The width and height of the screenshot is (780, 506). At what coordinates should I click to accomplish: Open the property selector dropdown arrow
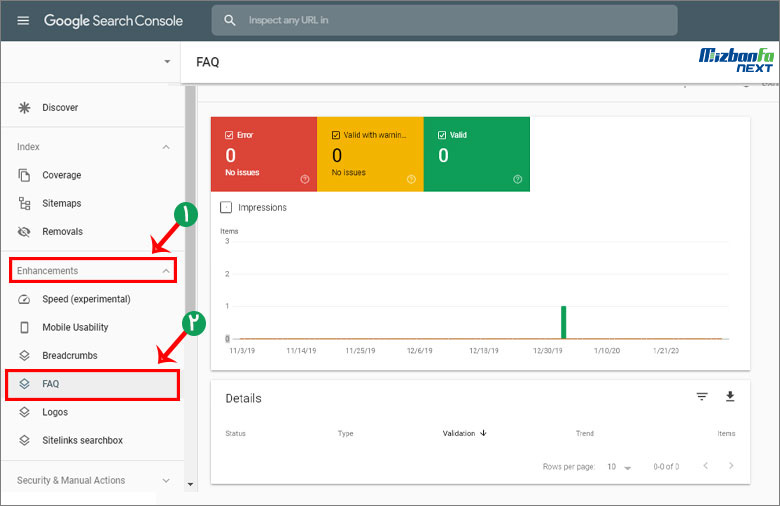tap(167, 62)
